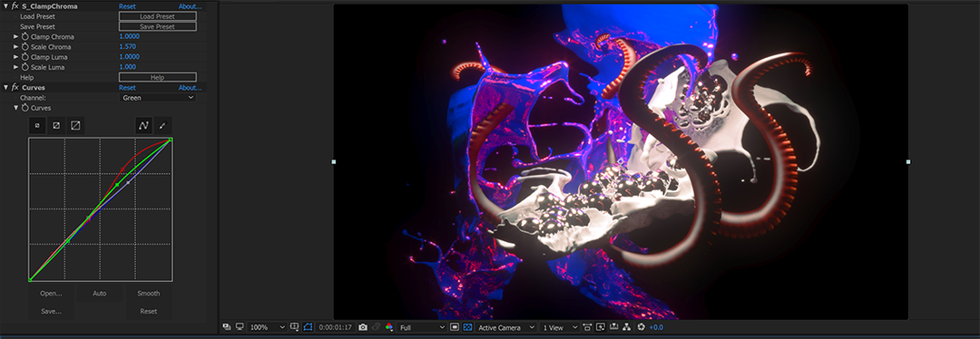Select the curve pencil draw tool
This screenshot has width=980, height=339.
162,125
